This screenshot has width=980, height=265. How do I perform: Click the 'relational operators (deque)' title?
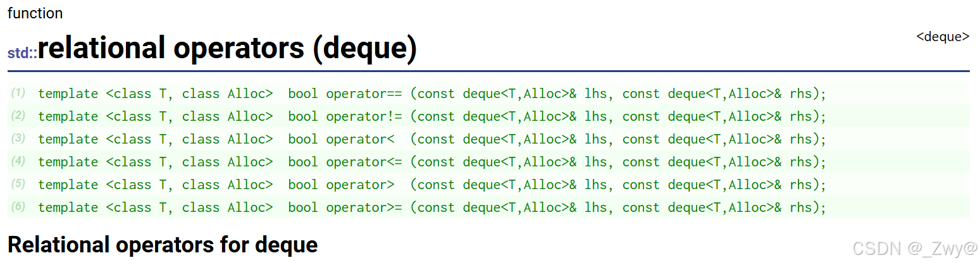click(228, 48)
